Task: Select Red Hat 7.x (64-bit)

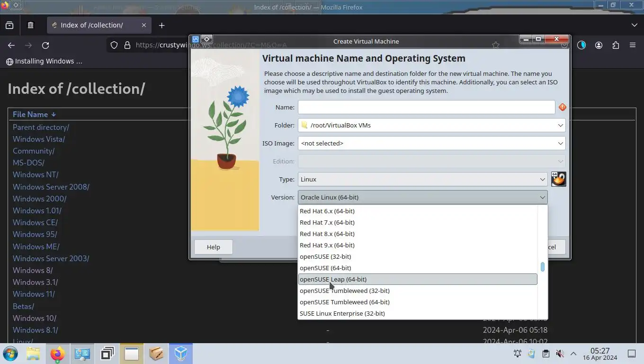Action: coord(418,222)
